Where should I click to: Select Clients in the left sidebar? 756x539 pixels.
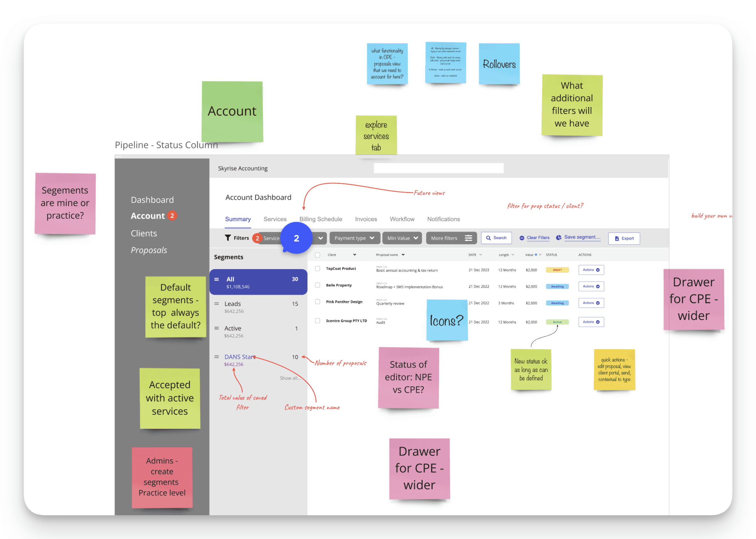144,233
